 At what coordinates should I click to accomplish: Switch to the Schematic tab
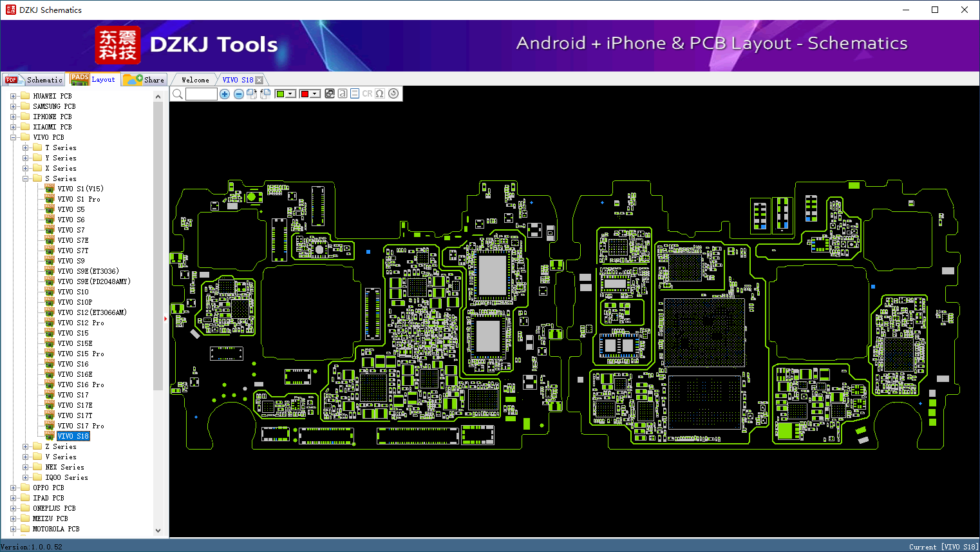(x=33, y=80)
